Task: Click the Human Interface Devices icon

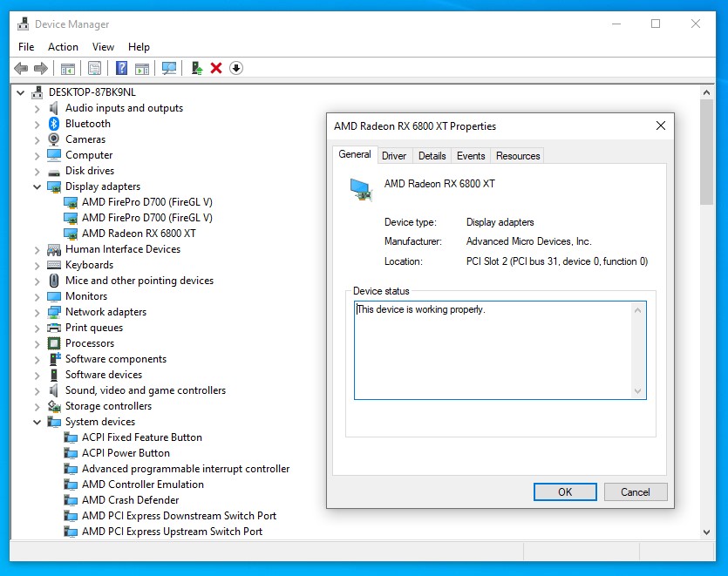Action: (x=54, y=250)
